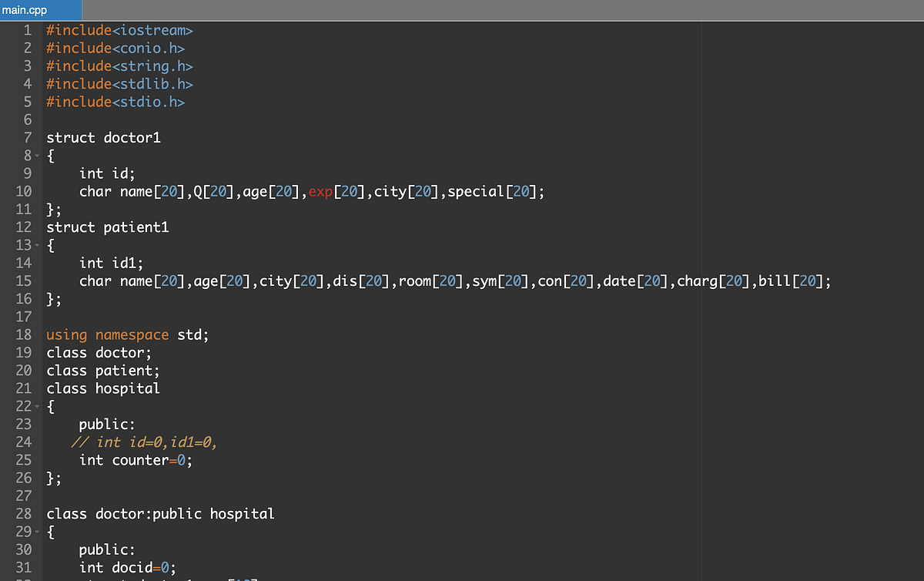924x581 pixels.
Task: Collapse the hospital class body fold at line 22
Action: coord(35,406)
